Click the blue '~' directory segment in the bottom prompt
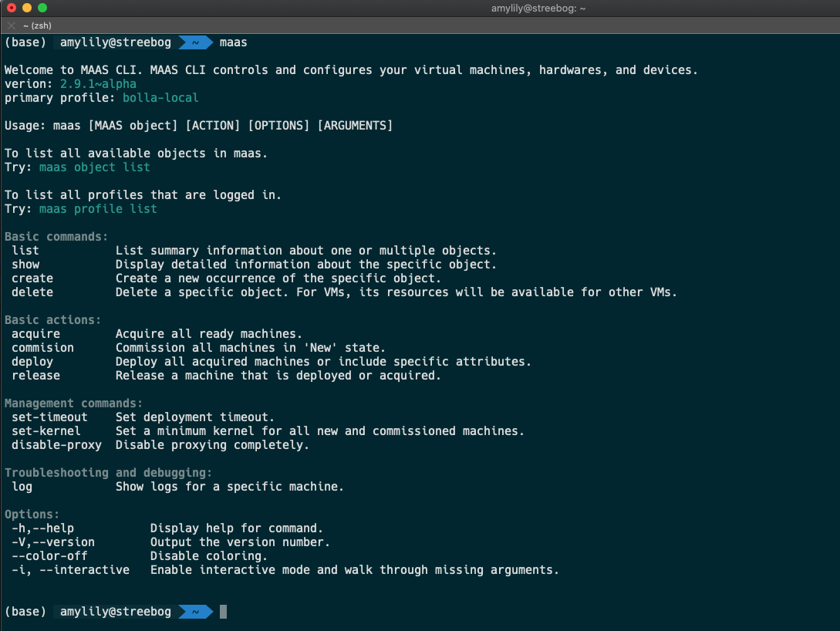Screen dimensions: 840x631 tap(195, 612)
